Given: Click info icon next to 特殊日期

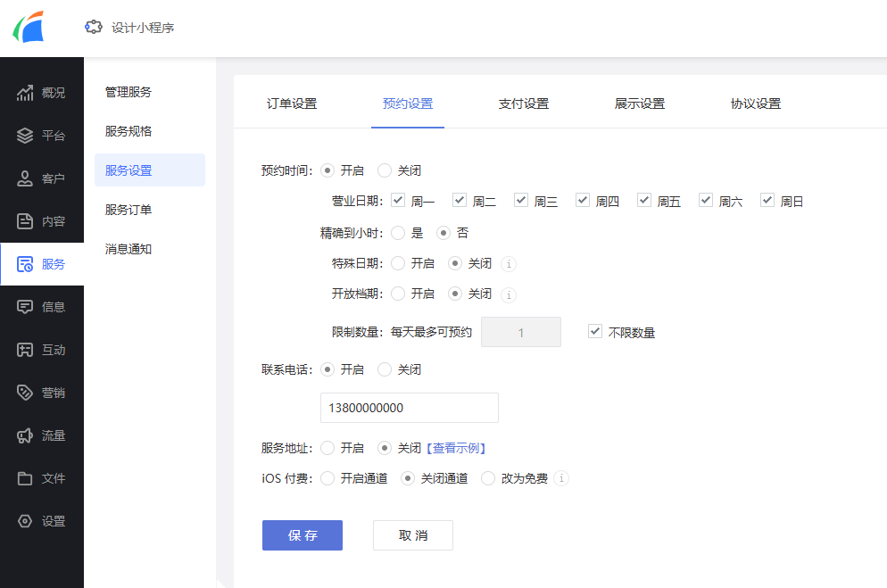Looking at the screenshot, I should point(509,264).
